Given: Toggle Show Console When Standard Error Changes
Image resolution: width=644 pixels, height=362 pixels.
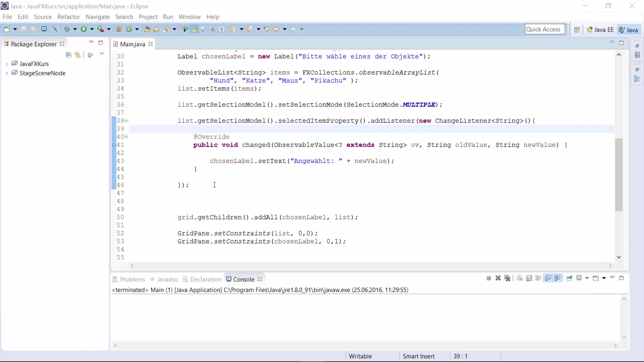Looking at the screenshot, I should (557, 278).
